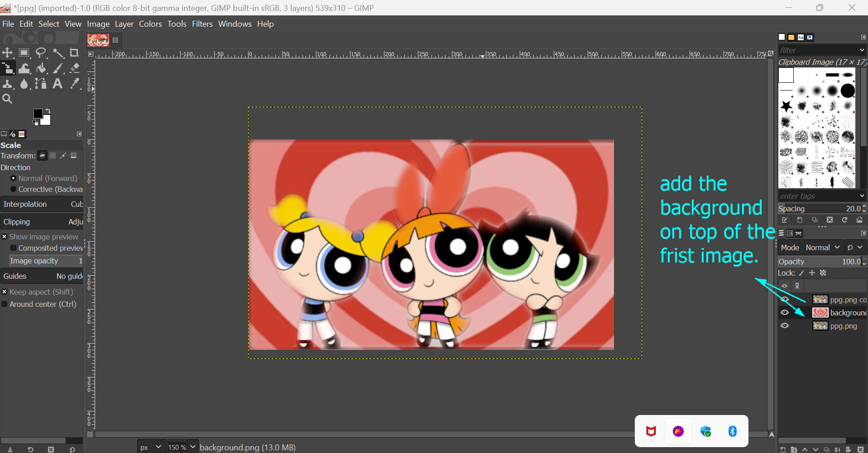The width and height of the screenshot is (868, 453).
Task: Raise the selected layer one step
Action: pyautogui.click(x=805, y=449)
